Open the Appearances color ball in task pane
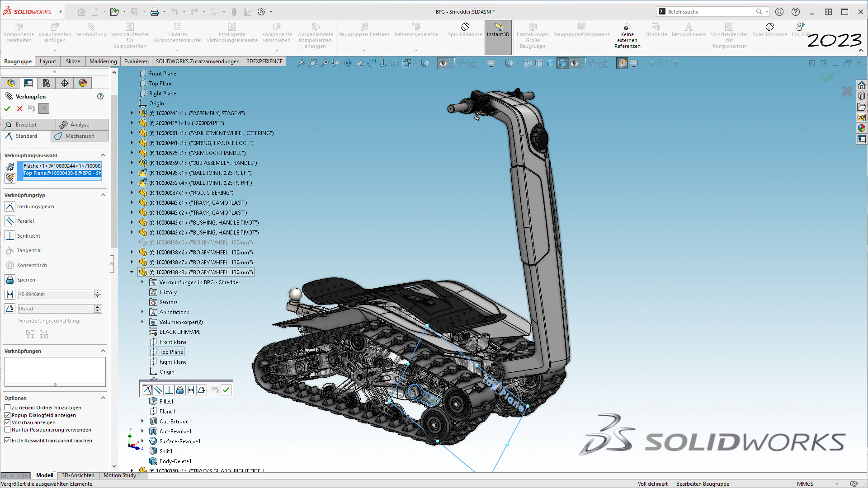Image resolution: width=868 pixels, height=488 pixels. click(x=862, y=128)
